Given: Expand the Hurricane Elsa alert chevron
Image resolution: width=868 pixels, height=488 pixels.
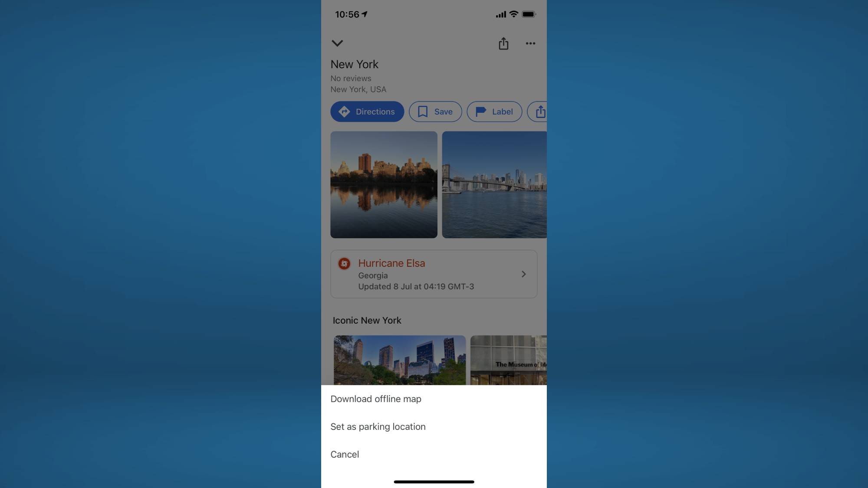Looking at the screenshot, I should pos(524,274).
